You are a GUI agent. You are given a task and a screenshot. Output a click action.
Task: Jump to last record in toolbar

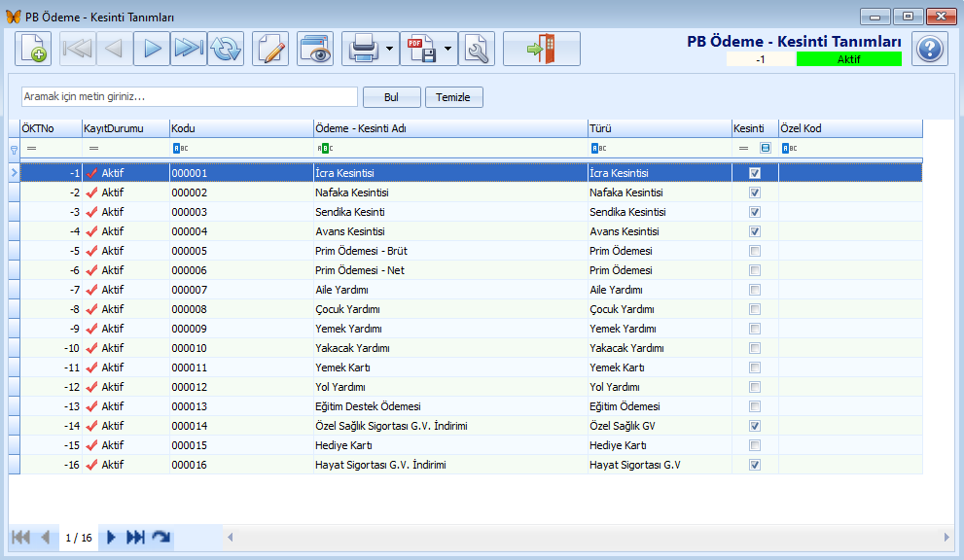click(x=189, y=49)
